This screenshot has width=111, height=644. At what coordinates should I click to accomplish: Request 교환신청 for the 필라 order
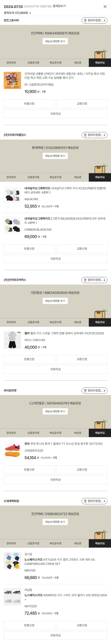pos(82,359)
